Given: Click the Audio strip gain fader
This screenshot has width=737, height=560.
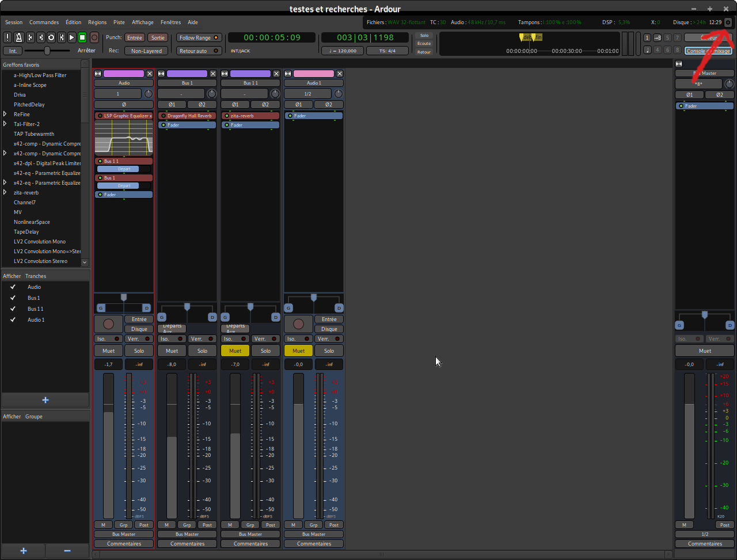Looking at the screenshot, I should tap(108, 445).
